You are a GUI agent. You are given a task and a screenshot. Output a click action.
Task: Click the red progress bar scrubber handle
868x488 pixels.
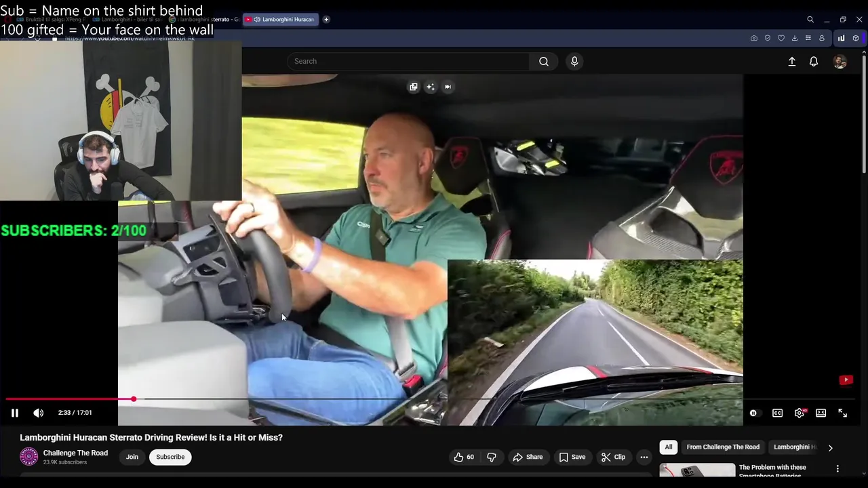[x=134, y=399]
